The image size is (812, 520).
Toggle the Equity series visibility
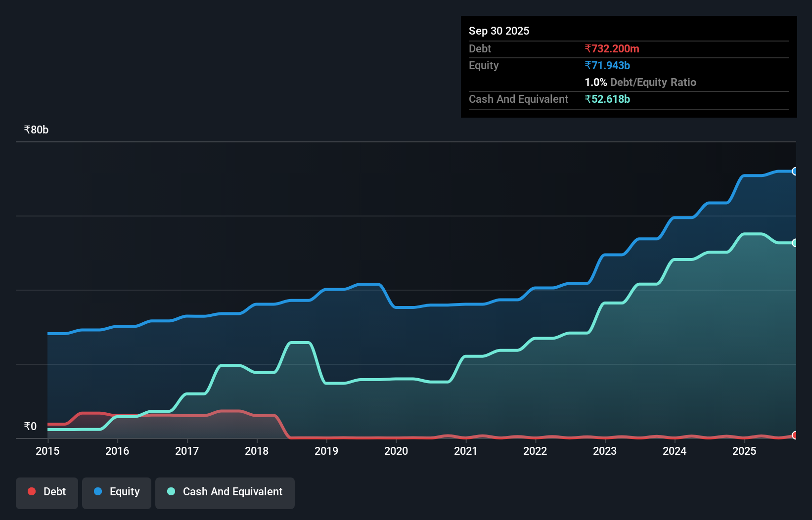coord(116,491)
